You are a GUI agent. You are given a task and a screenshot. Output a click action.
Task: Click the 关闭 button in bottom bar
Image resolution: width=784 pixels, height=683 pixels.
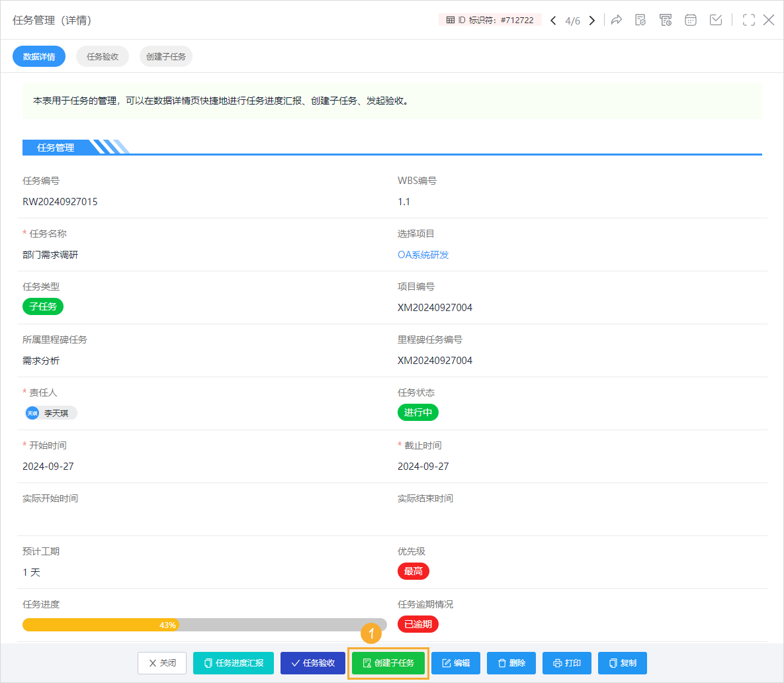[x=162, y=663]
